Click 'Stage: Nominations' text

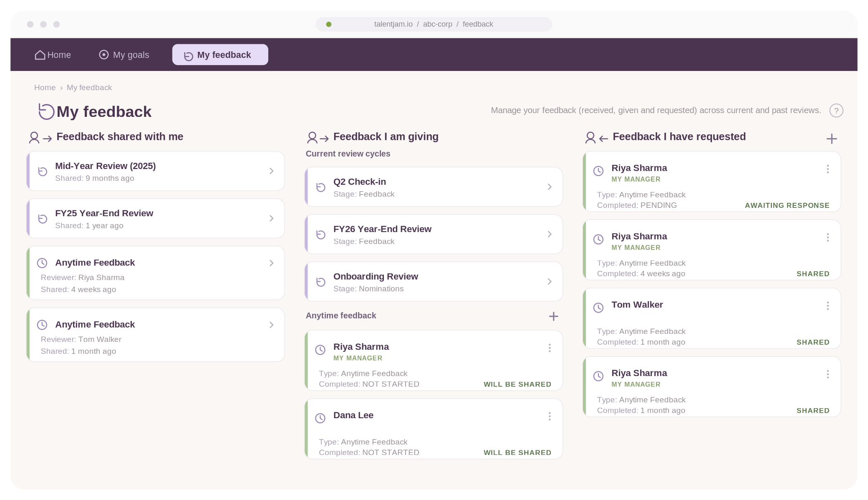tap(368, 289)
